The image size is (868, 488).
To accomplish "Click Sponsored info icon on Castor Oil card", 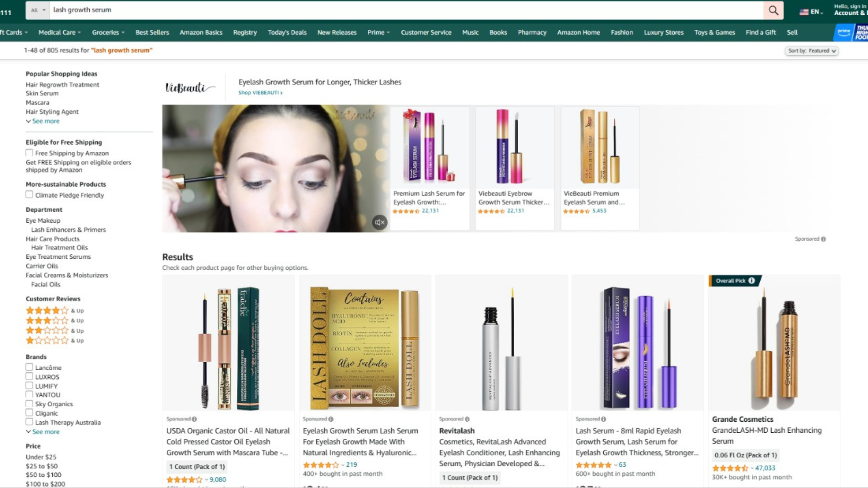I will pyautogui.click(x=194, y=419).
